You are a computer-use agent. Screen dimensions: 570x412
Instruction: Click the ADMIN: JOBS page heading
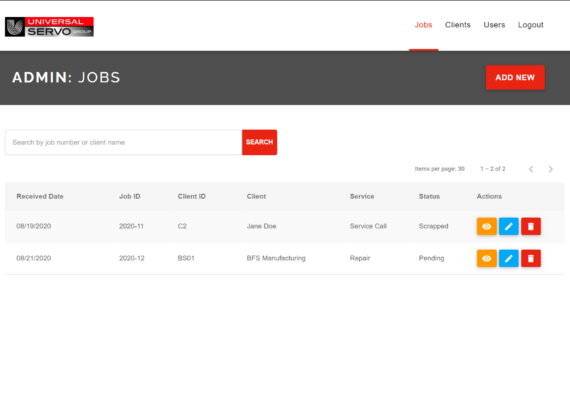point(66,77)
